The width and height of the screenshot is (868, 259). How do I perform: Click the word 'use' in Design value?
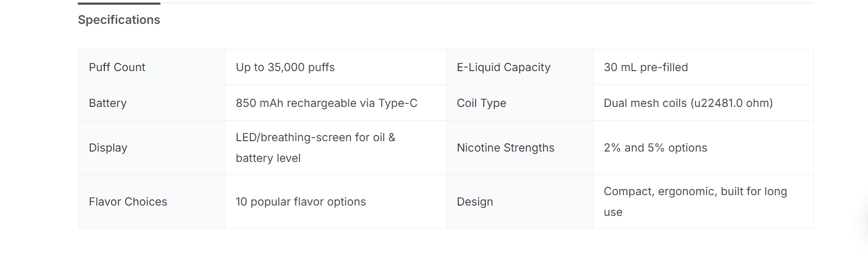(613, 212)
